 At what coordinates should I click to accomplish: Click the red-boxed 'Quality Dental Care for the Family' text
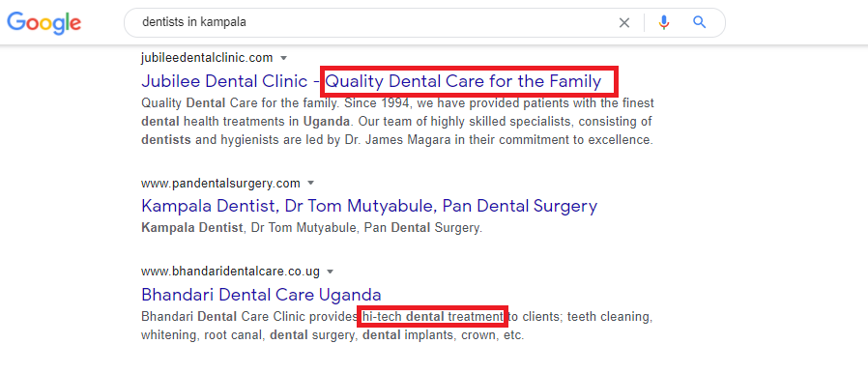tap(463, 82)
